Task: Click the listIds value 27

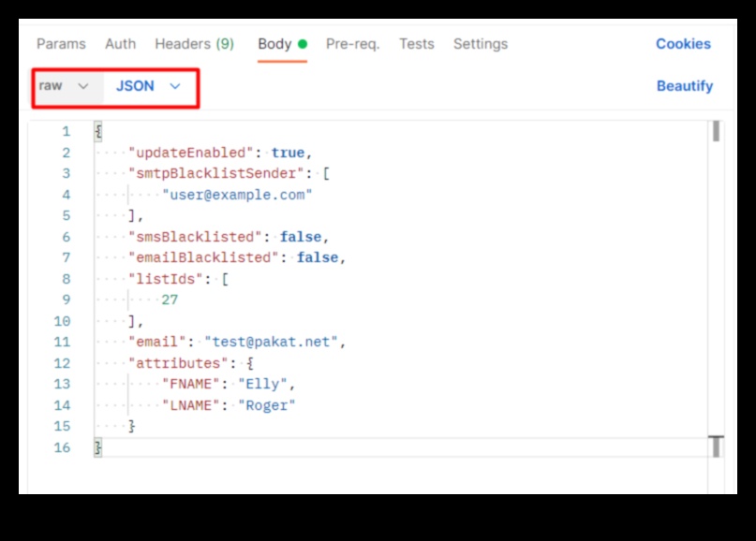Action: tap(170, 300)
